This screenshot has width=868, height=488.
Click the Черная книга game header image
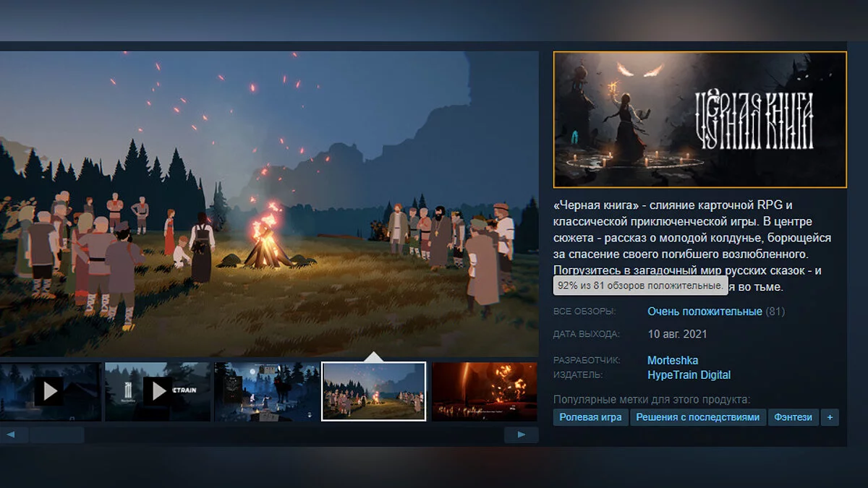(x=699, y=119)
